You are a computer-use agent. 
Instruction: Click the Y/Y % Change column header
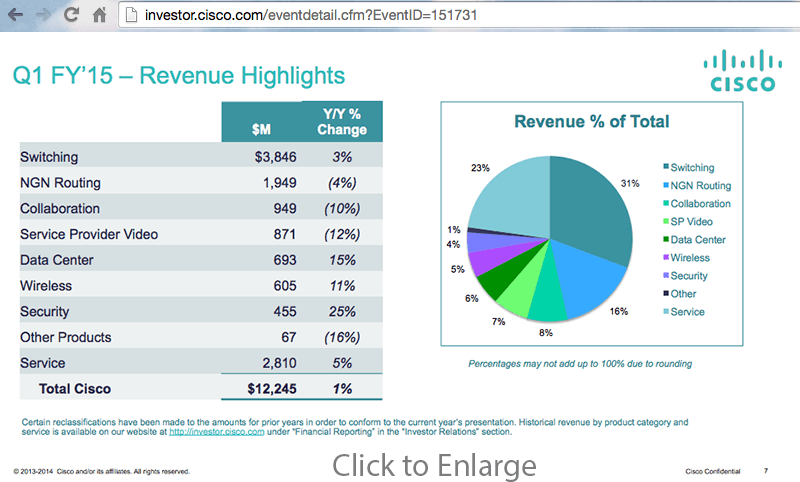click(x=342, y=122)
